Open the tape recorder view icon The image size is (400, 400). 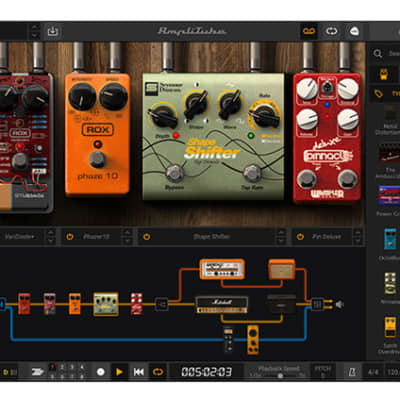309,31
